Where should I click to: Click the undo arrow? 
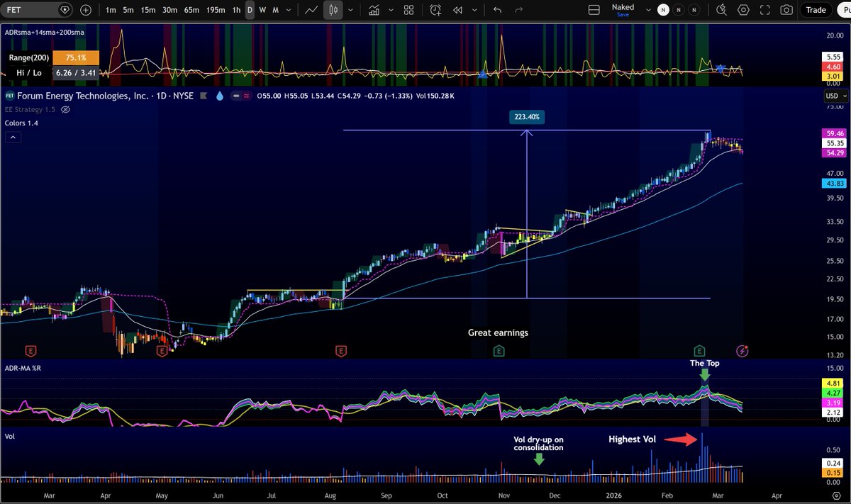(x=497, y=10)
